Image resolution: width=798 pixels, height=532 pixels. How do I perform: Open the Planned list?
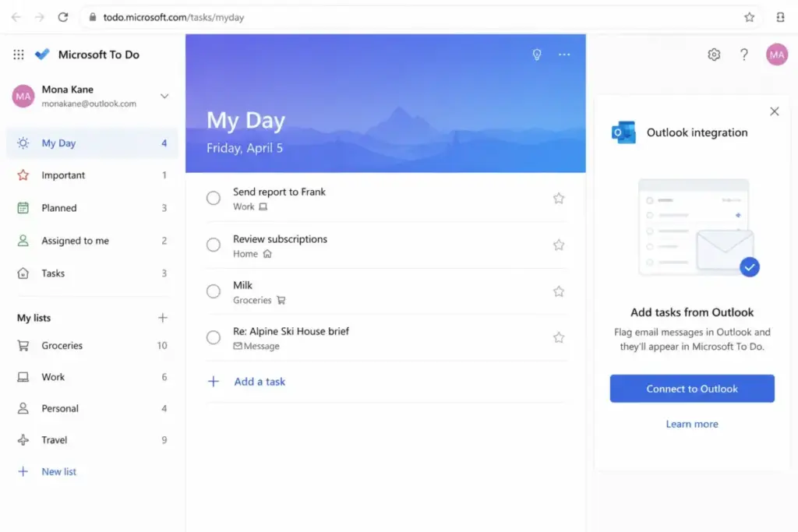pyautogui.click(x=92, y=207)
